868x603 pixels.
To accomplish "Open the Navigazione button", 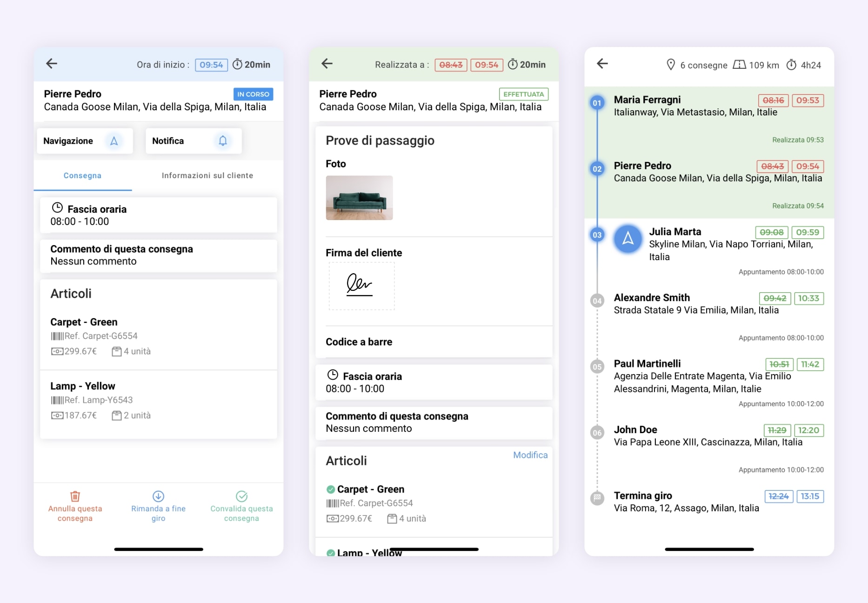I will point(85,141).
